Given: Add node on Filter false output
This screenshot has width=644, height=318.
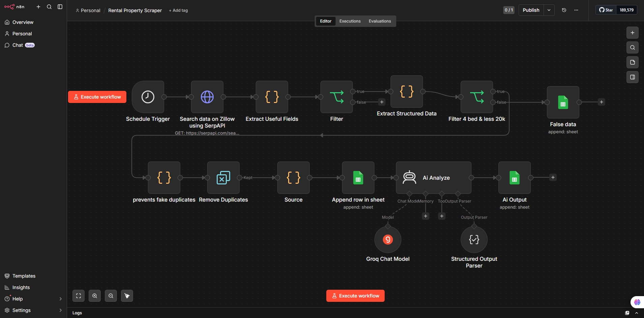Looking at the screenshot, I should (x=382, y=102).
